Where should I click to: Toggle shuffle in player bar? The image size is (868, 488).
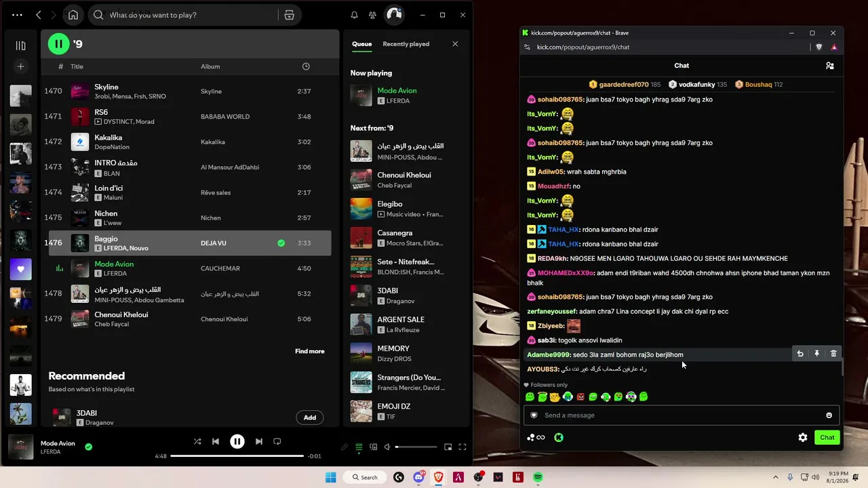click(x=197, y=441)
